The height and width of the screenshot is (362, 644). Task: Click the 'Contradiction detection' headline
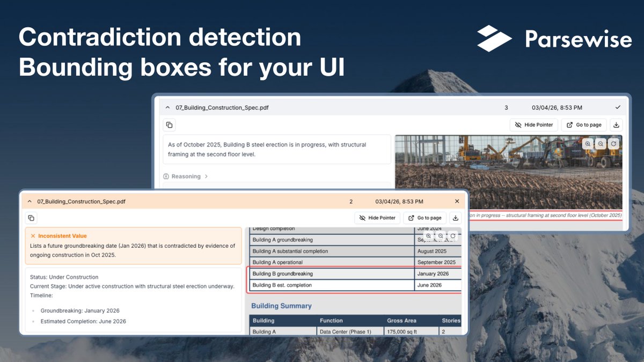[160, 38]
